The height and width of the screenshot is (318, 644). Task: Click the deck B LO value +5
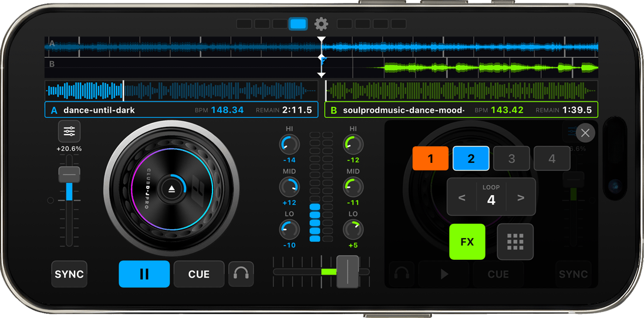click(x=353, y=245)
